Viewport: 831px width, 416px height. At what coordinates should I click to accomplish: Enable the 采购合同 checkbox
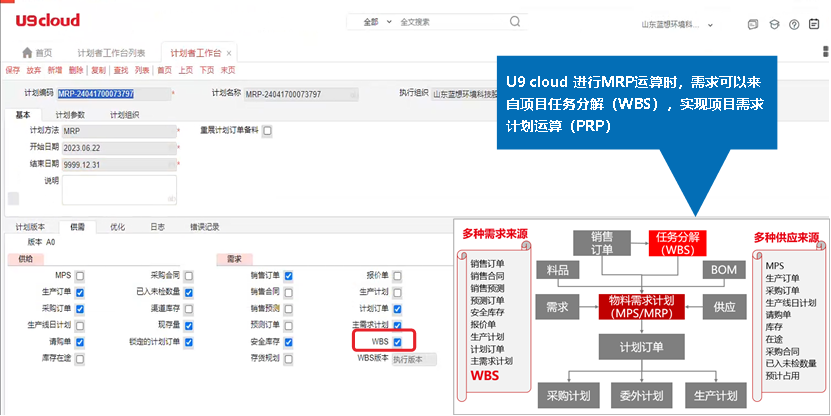point(189,276)
